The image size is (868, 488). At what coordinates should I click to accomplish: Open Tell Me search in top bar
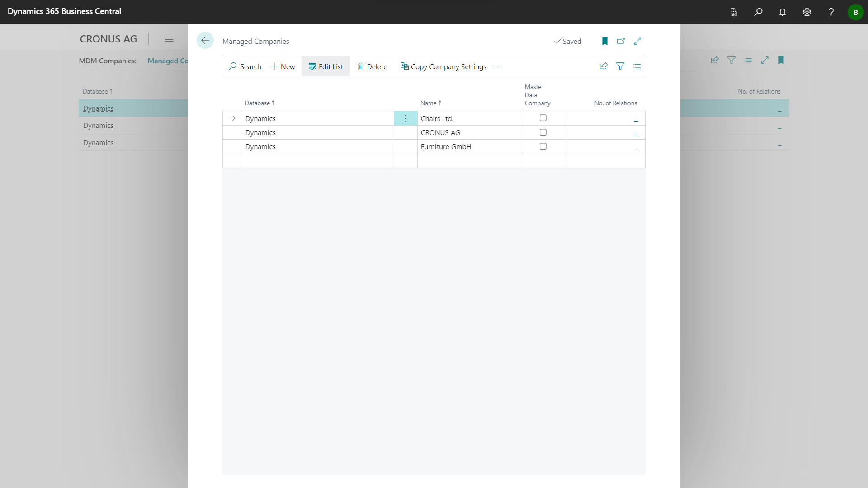pos(758,12)
